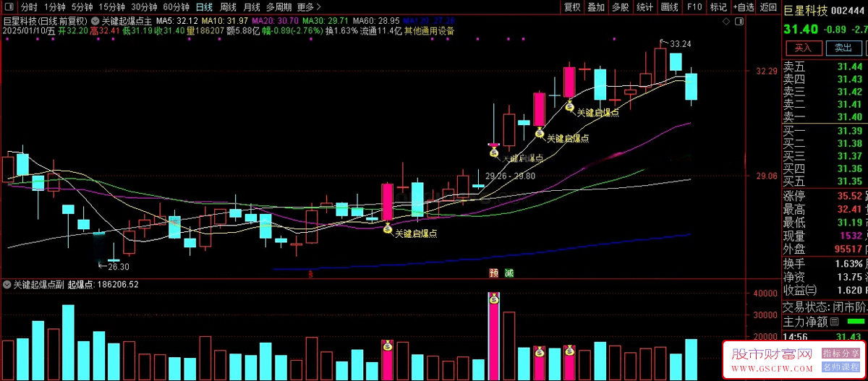Click the 买五 price 31.35
The image size is (868, 381).
tap(850, 181)
